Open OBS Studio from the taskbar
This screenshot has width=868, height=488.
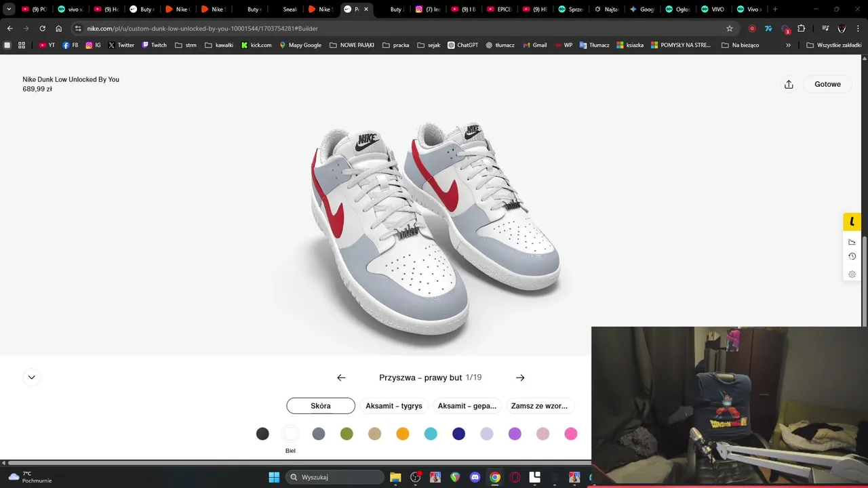tap(416, 477)
